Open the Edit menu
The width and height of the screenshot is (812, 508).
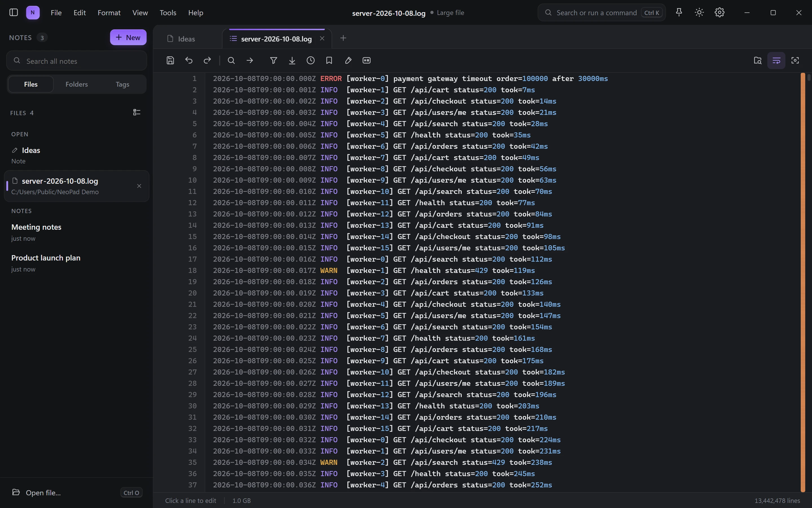pos(80,13)
